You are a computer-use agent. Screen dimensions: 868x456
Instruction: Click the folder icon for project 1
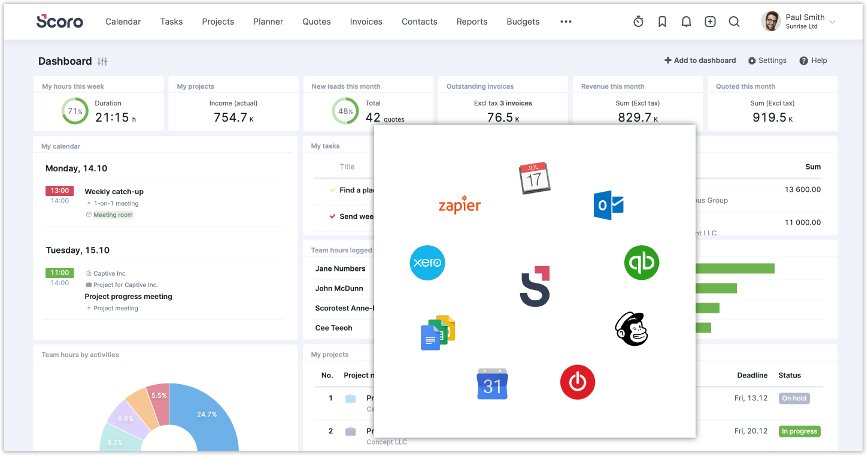[x=351, y=398]
